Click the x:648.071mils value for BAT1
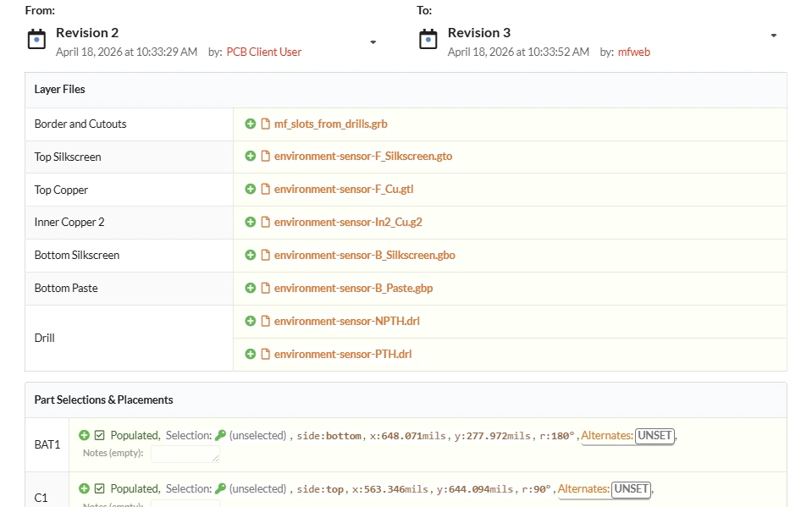Viewport: 812px width, 507px height. (407, 436)
